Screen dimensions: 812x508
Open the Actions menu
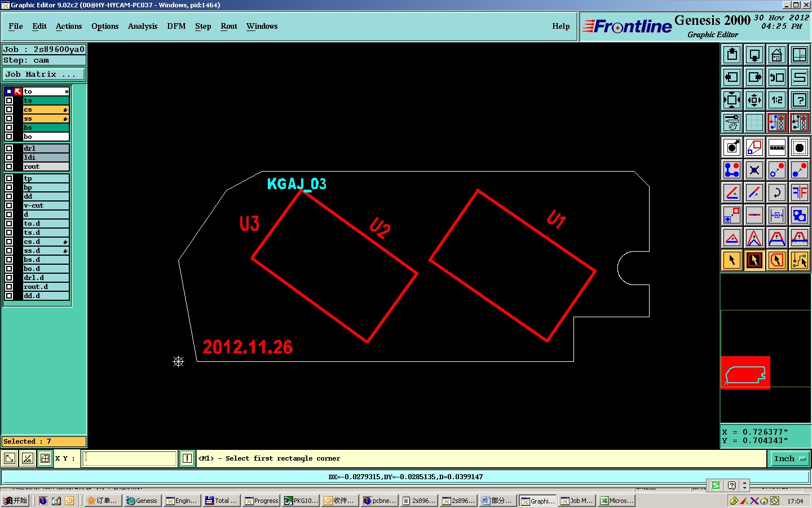point(69,27)
